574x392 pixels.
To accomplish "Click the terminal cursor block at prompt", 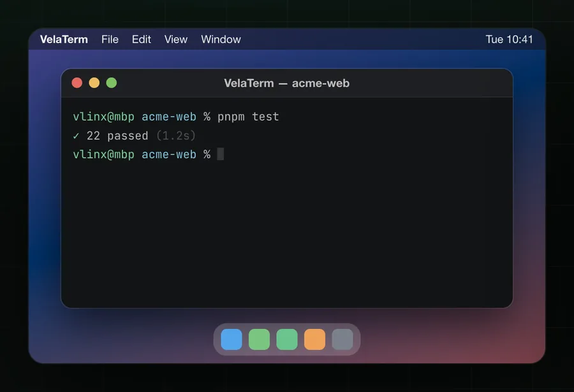I will pyautogui.click(x=221, y=154).
